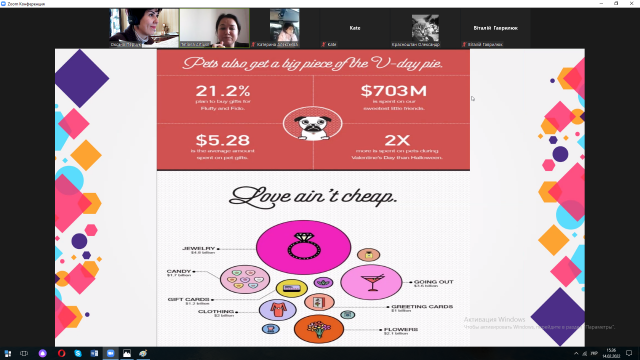Image resolution: width=640 pixels, height=360 pixels.
Task: Switch the keyboard input language indicator
Action: pyautogui.click(x=594, y=353)
